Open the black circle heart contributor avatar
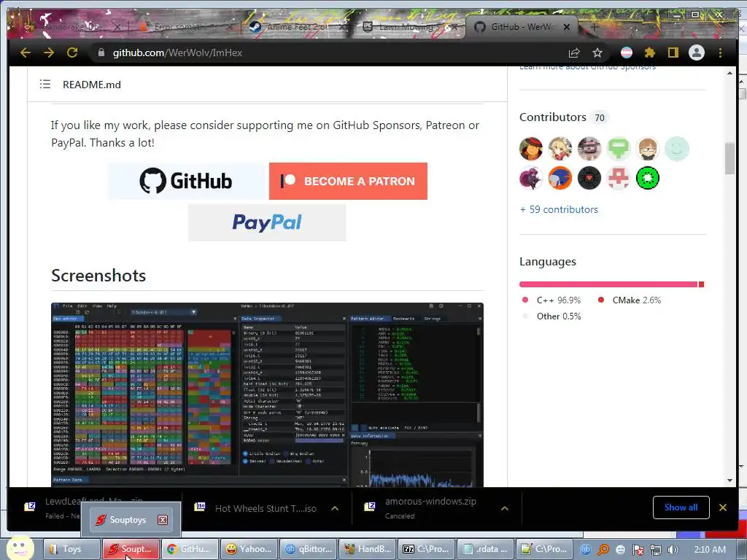Screen dimensions: 747x560 [x=589, y=178]
